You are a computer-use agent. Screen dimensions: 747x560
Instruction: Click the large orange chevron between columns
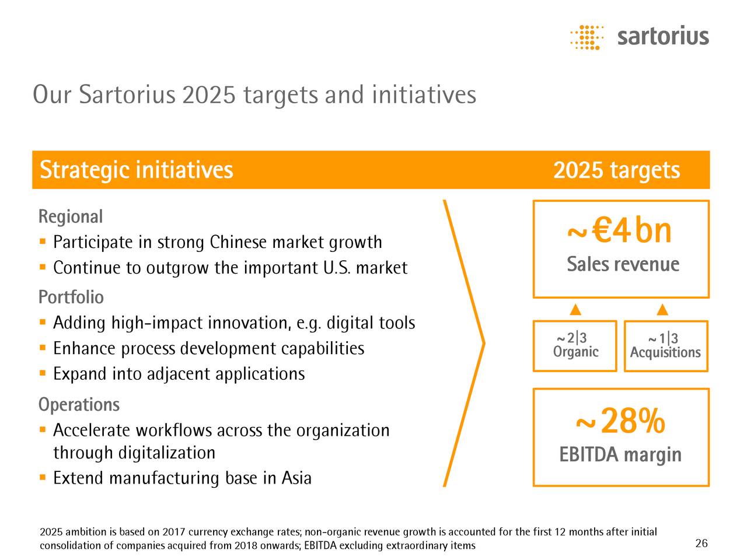tap(465, 343)
